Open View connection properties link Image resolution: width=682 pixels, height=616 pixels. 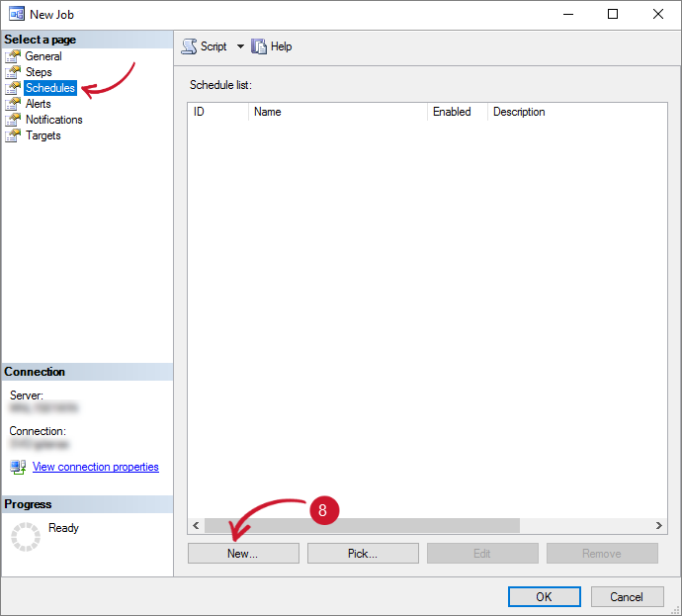95,467
